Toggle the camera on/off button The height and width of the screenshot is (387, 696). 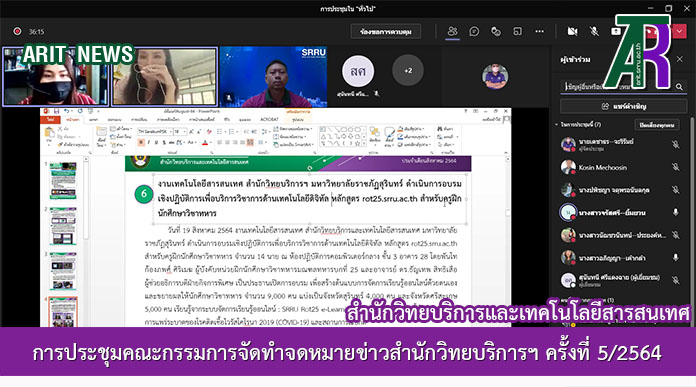pos(573,31)
